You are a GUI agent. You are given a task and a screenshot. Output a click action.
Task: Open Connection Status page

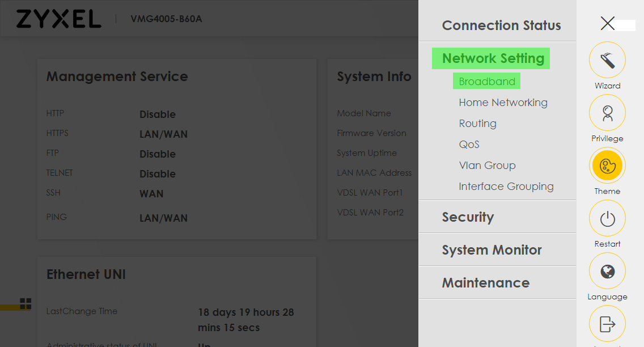pos(502,26)
